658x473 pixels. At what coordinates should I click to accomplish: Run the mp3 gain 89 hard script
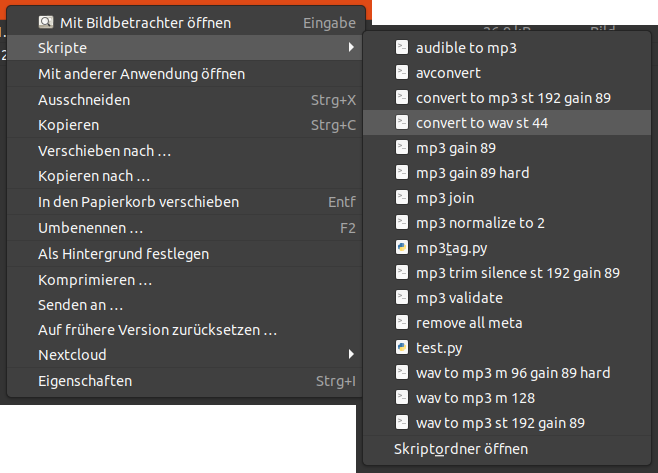(507, 173)
